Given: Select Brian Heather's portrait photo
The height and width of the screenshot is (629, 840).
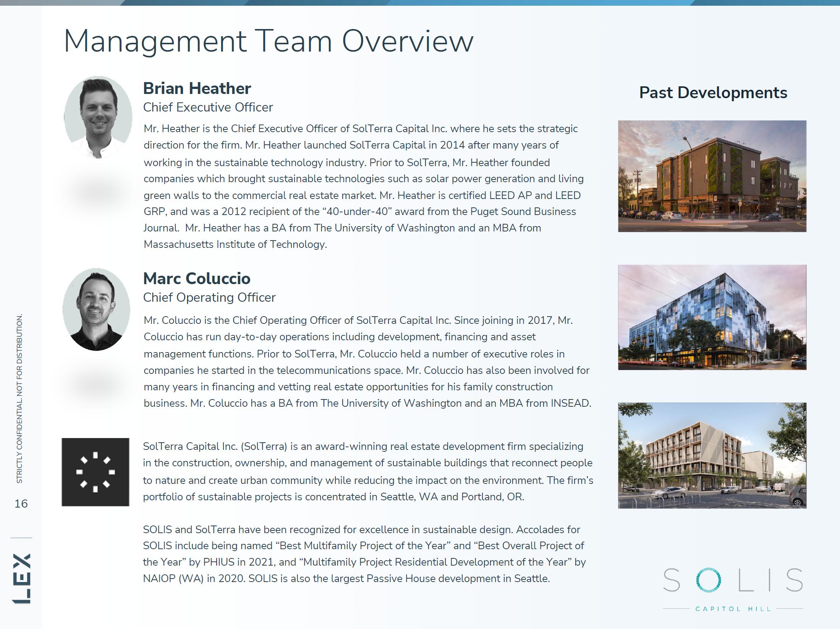Looking at the screenshot, I should (x=98, y=117).
